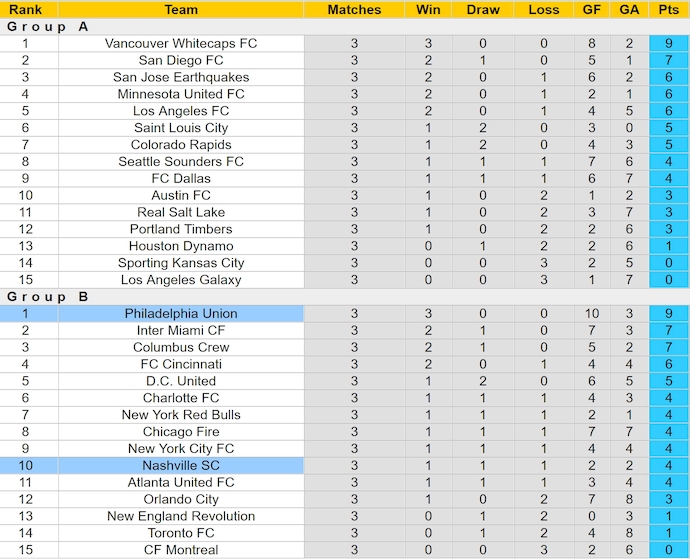The height and width of the screenshot is (559, 690).
Task: Select San Diego FC team name
Action: pyautogui.click(x=181, y=60)
